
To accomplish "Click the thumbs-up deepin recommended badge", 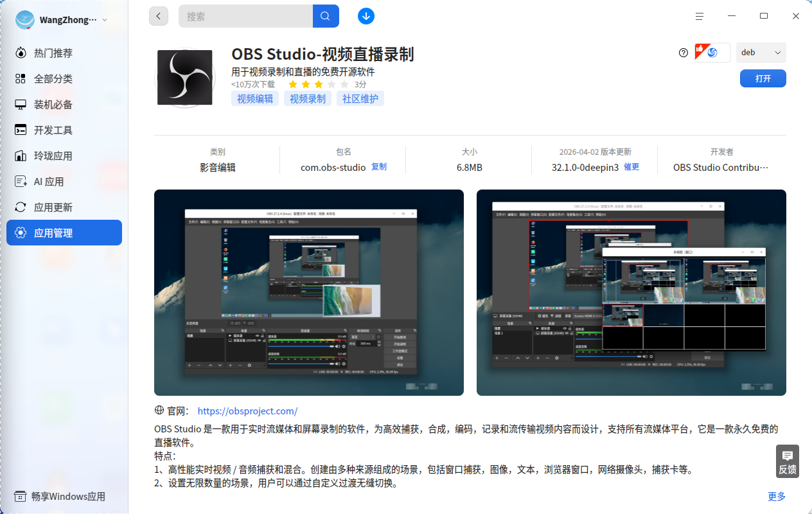I will 712,53.
